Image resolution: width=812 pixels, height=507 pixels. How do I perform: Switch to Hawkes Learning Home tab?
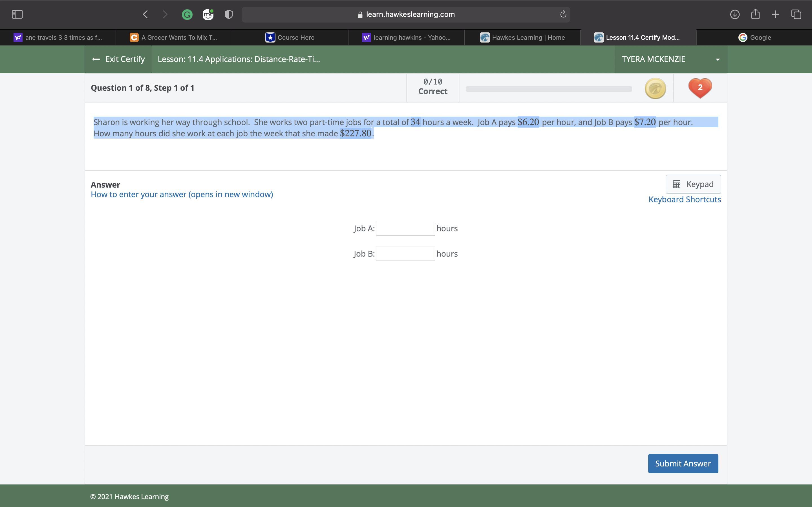click(522, 37)
